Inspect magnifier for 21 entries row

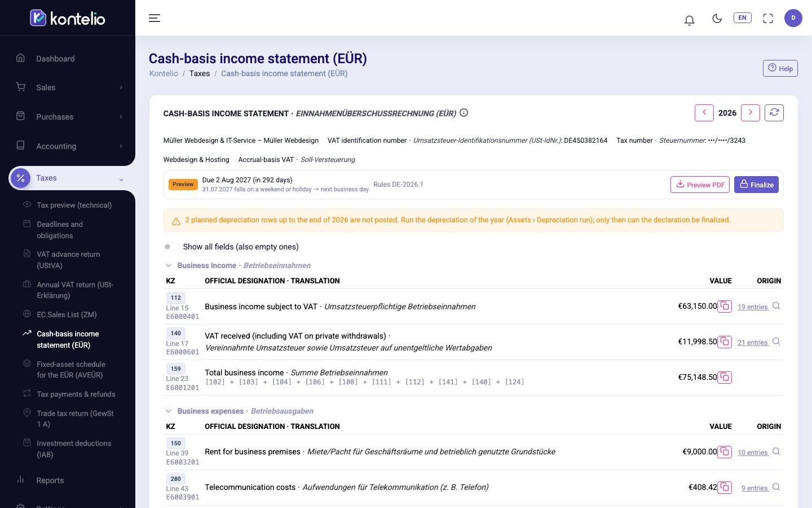click(776, 341)
